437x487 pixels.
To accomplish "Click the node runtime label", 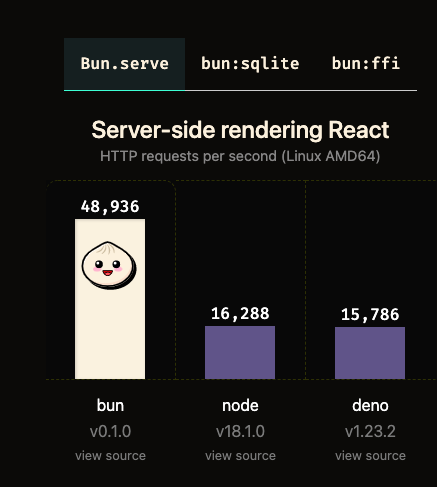I will (240, 406).
